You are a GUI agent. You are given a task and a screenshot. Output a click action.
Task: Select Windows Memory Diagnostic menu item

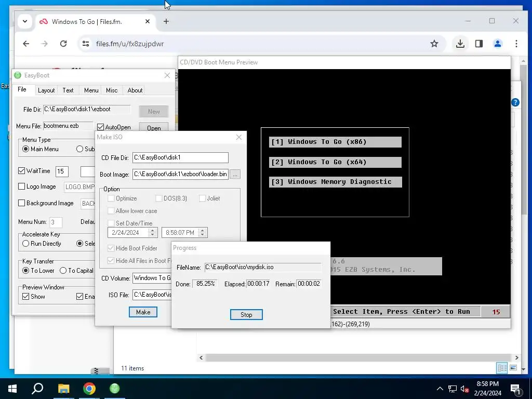(x=335, y=182)
